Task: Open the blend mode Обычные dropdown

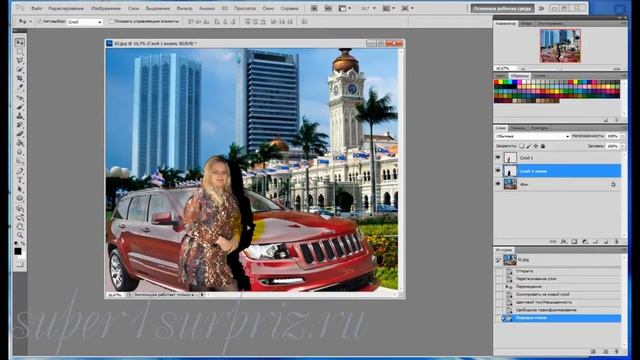Action: pyautogui.click(x=532, y=136)
